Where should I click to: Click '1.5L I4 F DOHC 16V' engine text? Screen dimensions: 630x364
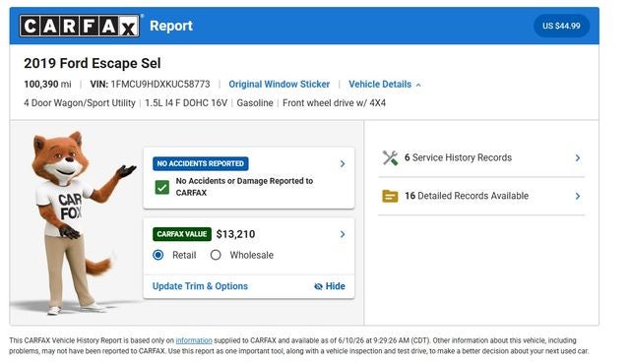(x=186, y=103)
